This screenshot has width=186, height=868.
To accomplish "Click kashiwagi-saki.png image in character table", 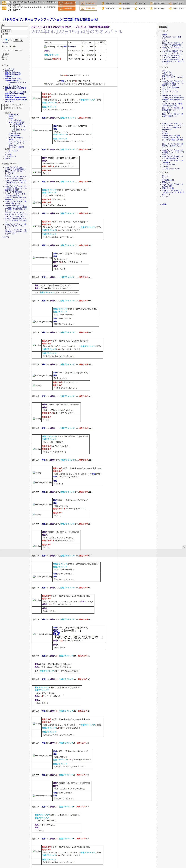I will pyautogui.click(x=54, y=47).
